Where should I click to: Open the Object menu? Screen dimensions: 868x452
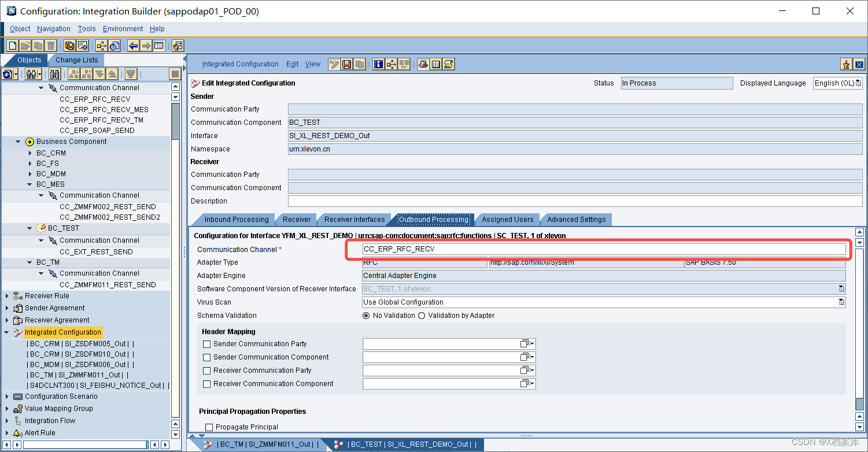20,29
